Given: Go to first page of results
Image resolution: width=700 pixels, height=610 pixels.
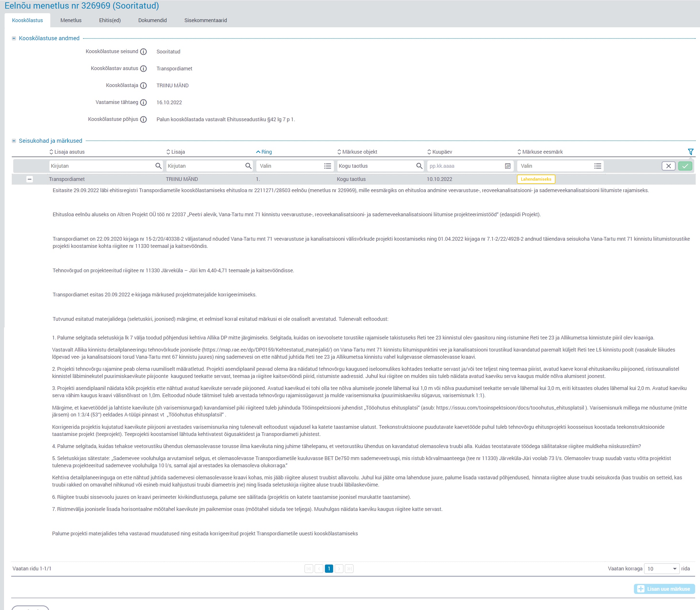Looking at the screenshot, I should pos(309,568).
